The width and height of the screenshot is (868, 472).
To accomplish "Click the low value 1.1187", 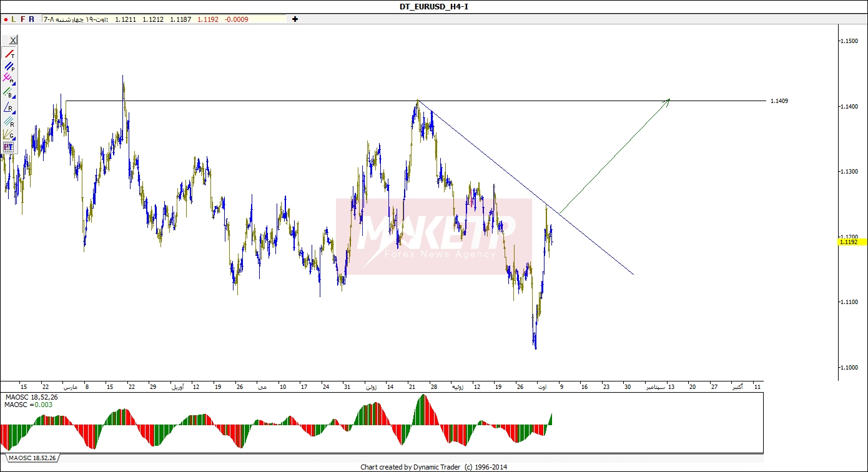I will click(x=180, y=19).
